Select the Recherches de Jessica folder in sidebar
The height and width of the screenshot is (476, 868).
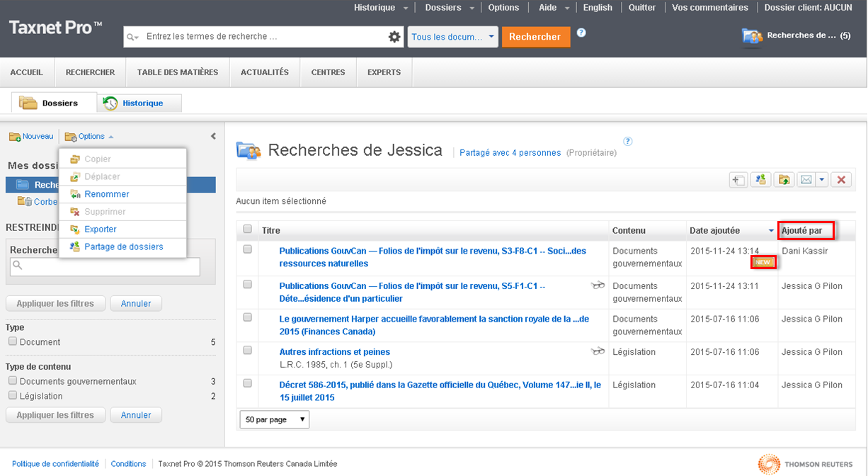110,185
